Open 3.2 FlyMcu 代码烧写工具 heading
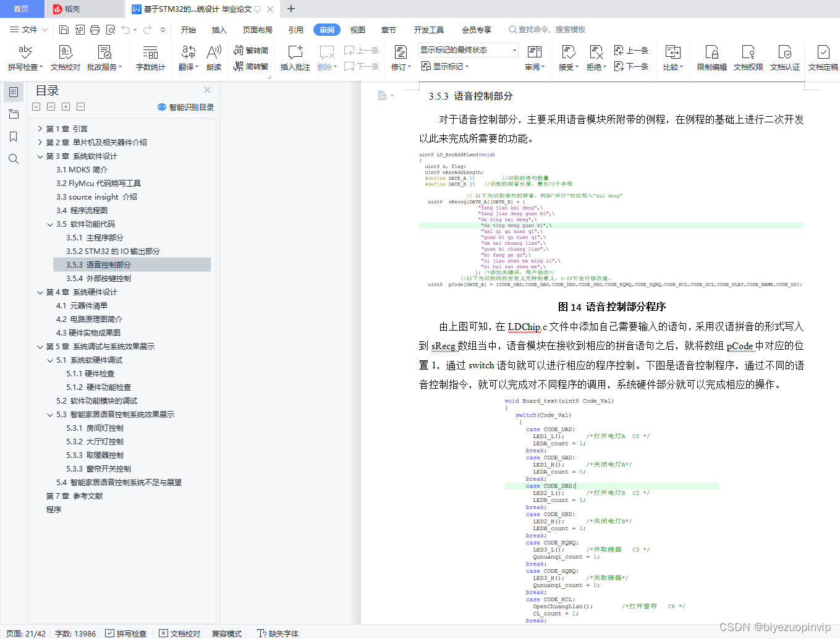The width and height of the screenshot is (840, 639). click(98, 183)
